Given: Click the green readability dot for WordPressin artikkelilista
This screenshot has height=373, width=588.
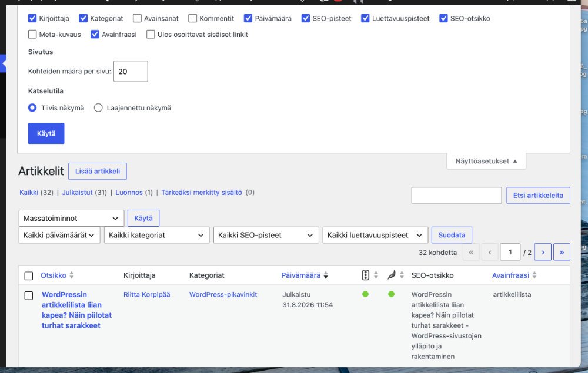Looking at the screenshot, I should click(391, 294).
